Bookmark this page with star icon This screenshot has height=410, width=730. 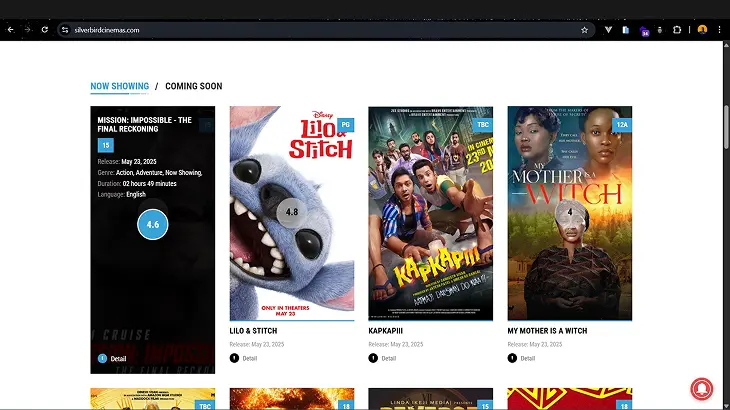[x=584, y=30]
